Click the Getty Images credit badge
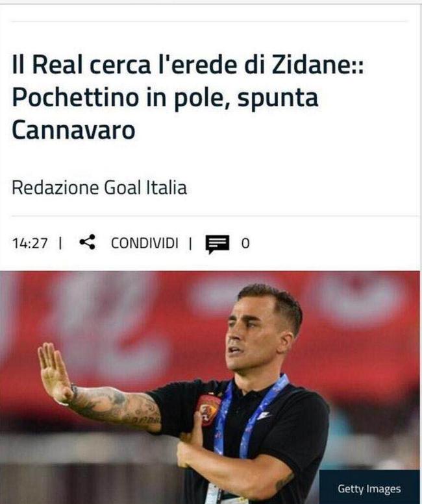This screenshot has width=422, height=504. coord(369,488)
